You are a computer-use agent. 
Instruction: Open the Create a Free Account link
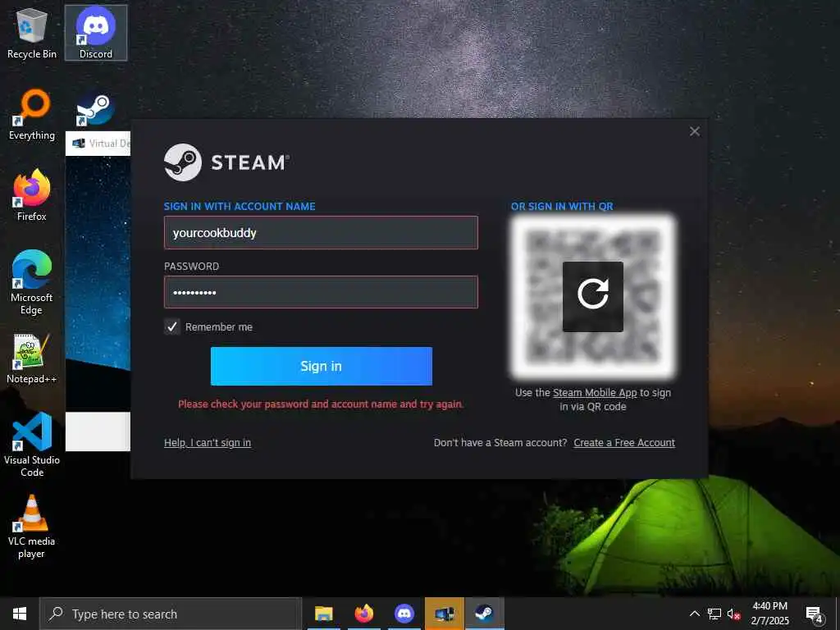[x=624, y=442]
